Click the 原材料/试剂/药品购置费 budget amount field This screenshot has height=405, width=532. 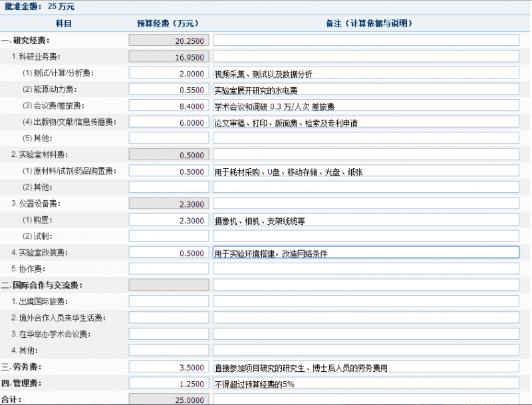(x=169, y=171)
